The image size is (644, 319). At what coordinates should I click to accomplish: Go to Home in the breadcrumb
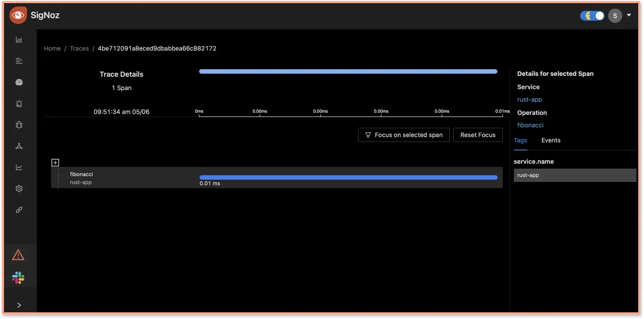[x=52, y=48]
